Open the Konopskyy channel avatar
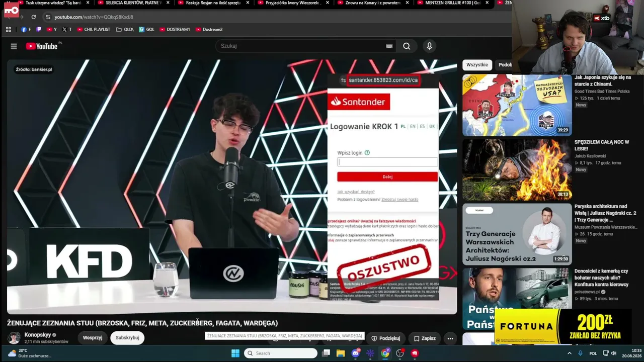This screenshot has width=644, height=362. pos(14,338)
